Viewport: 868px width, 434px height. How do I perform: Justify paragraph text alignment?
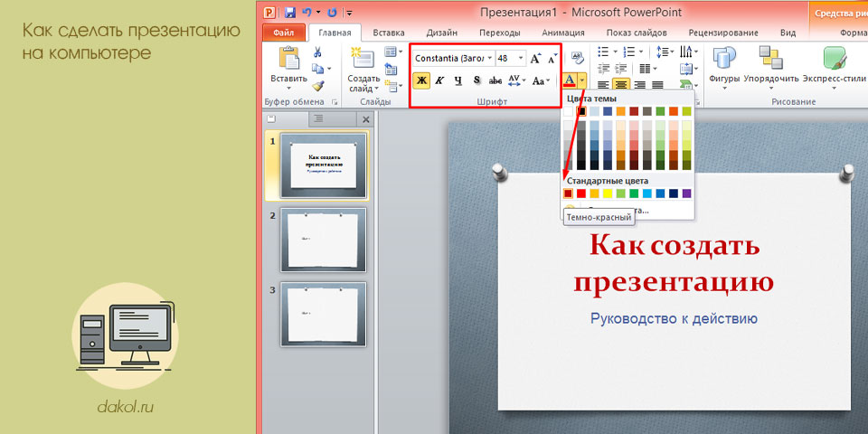(657, 85)
